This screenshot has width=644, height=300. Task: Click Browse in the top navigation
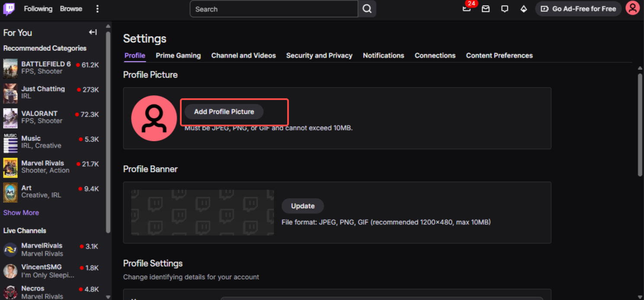[70, 8]
